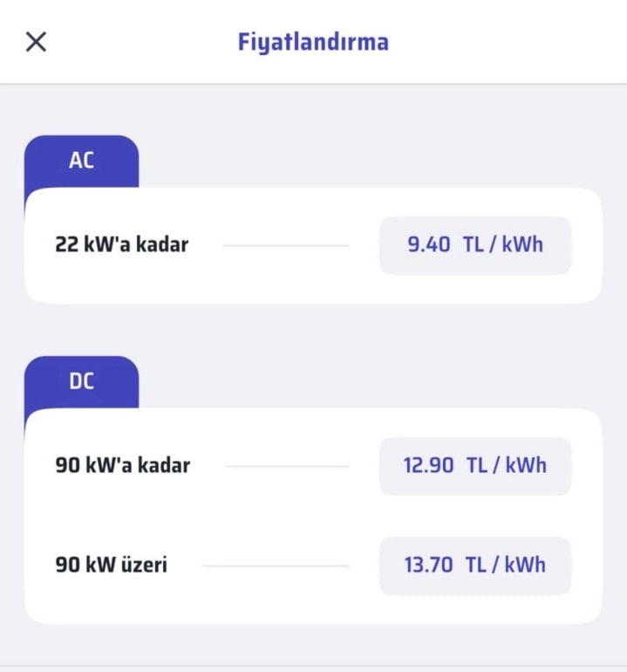Click gray background between AC and DC cards
Viewport: 627px width, 672px height.
(313, 330)
